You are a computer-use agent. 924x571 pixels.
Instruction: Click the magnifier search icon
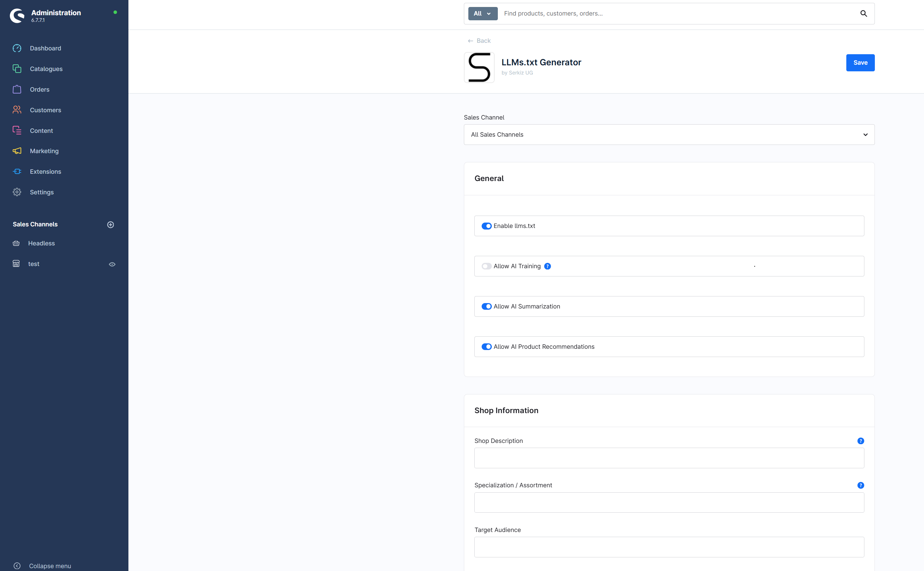point(863,14)
